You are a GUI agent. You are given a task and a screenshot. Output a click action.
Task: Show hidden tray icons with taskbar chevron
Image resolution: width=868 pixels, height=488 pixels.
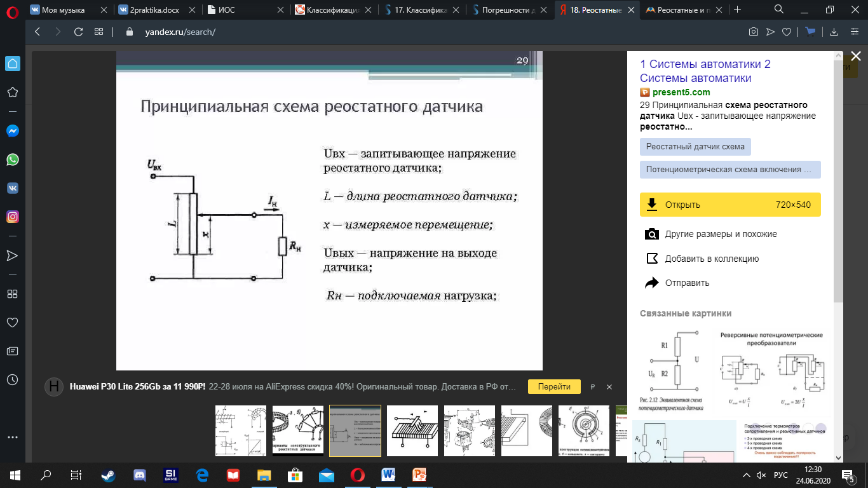click(746, 475)
